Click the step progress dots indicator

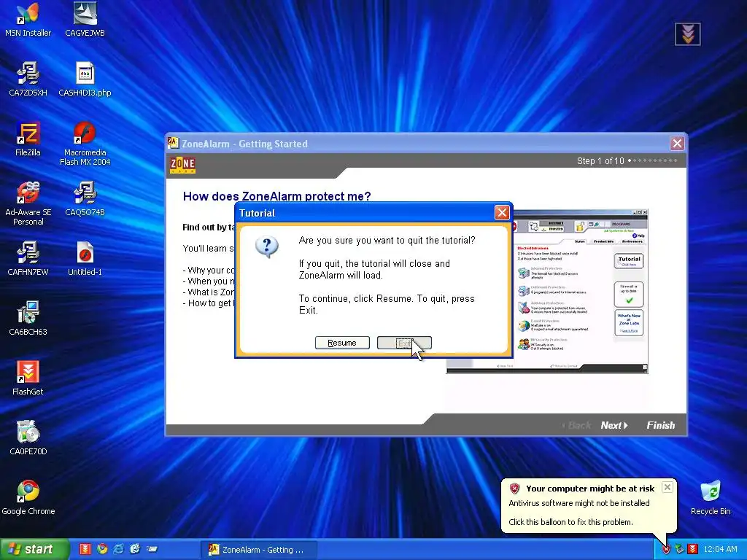pyautogui.click(x=653, y=161)
